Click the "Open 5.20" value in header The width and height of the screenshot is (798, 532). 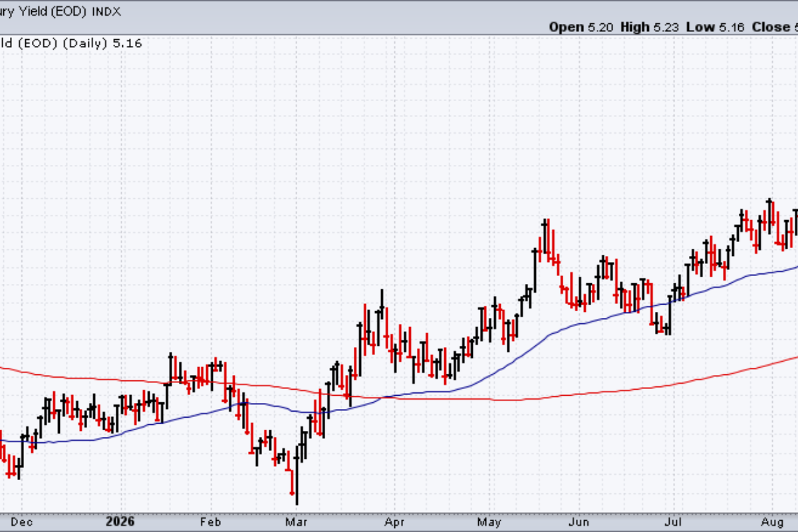[581, 27]
